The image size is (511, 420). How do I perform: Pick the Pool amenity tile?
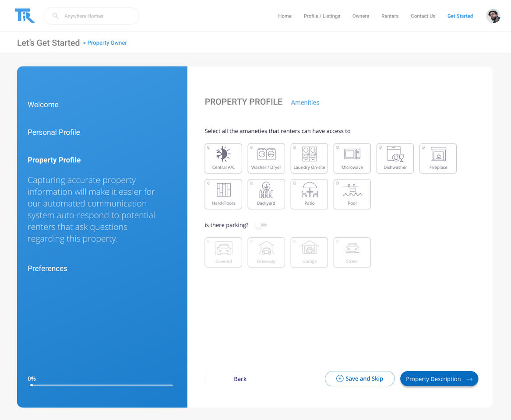[352, 194]
